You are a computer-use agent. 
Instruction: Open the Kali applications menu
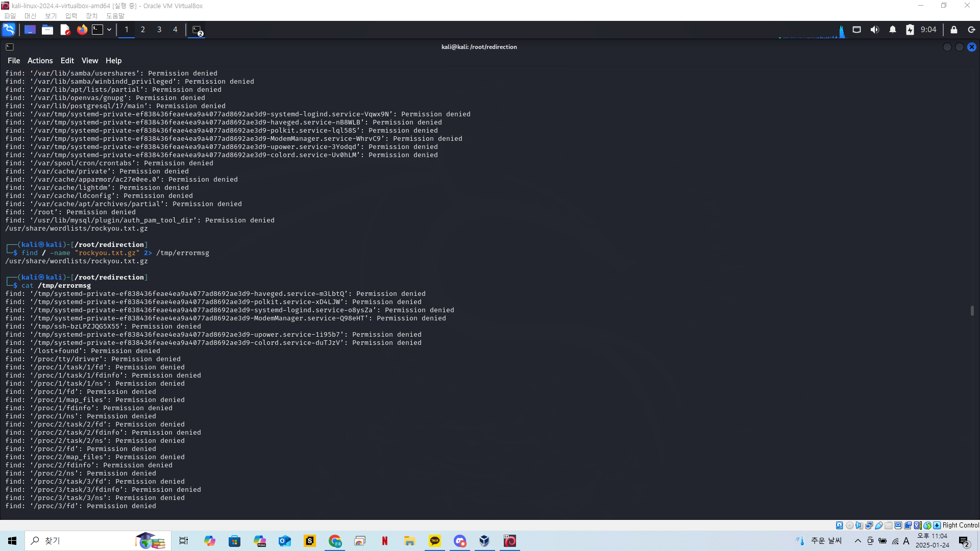point(9,30)
